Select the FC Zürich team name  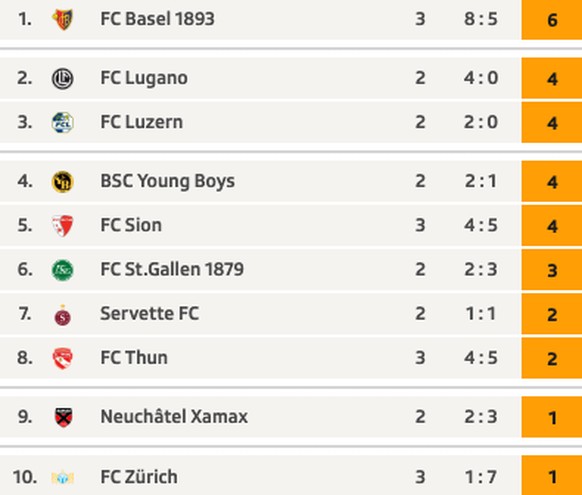click(x=139, y=476)
